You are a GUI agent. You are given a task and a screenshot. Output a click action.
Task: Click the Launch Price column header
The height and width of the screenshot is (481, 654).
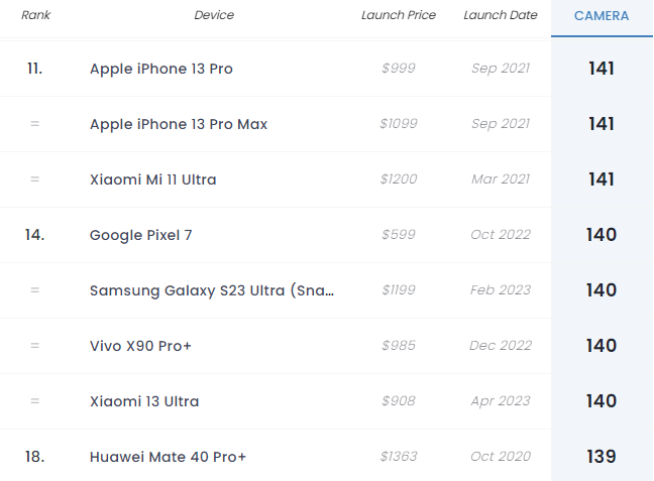[x=398, y=16]
